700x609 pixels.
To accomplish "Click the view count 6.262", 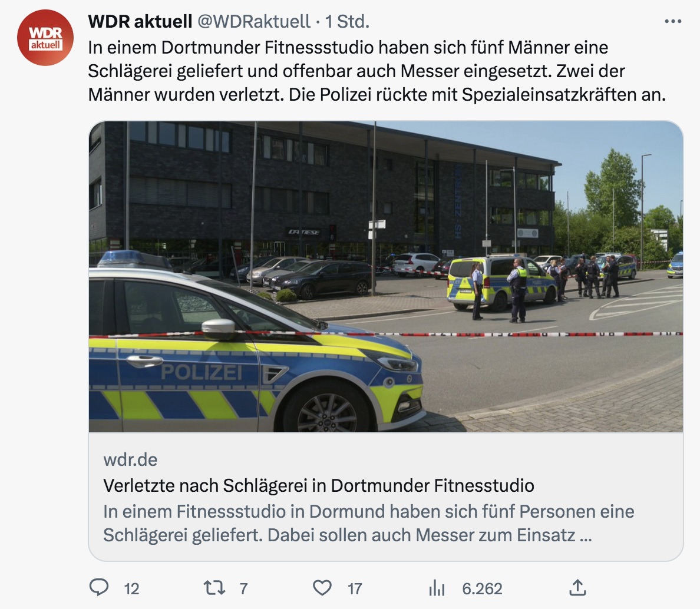I will coord(482,589).
